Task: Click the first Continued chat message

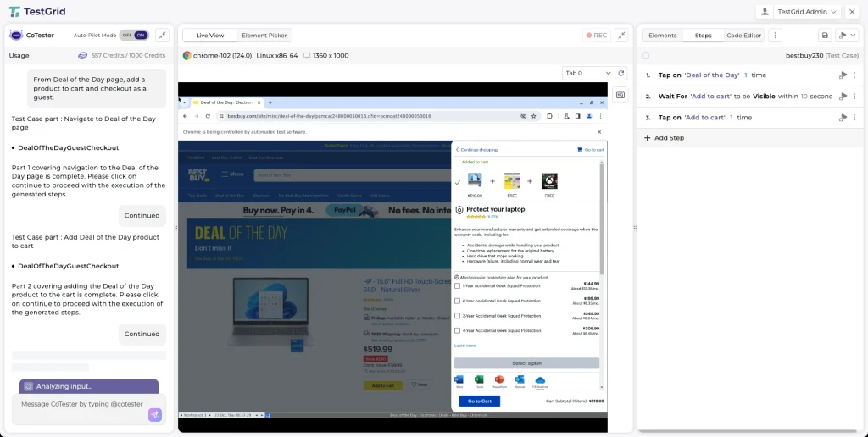Action: point(142,216)
